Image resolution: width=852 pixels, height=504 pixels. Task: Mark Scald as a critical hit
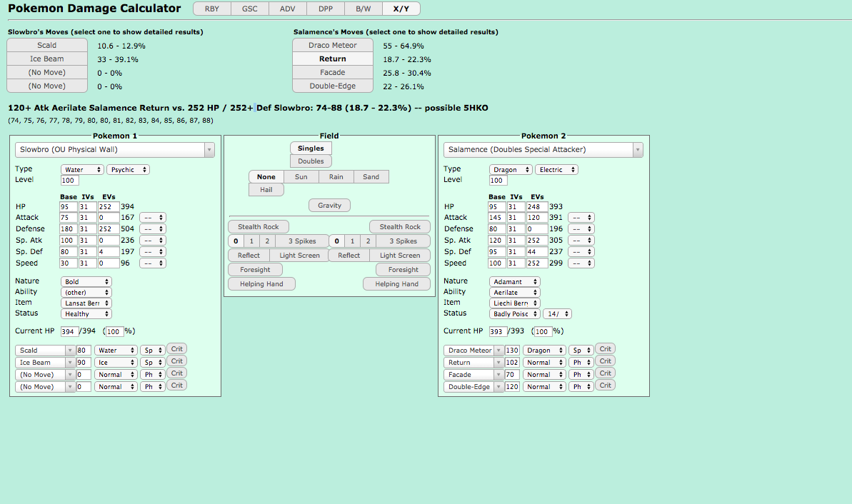pyautogui.click(x=176, y=348)
